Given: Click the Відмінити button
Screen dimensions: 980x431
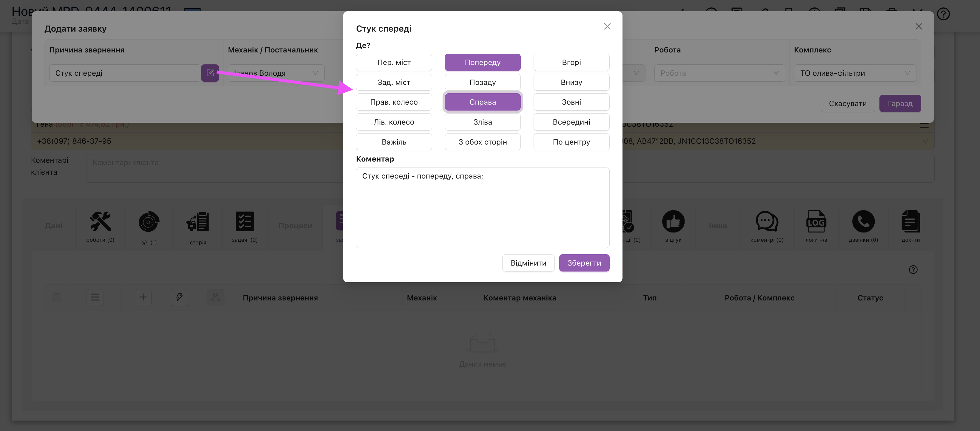Looking at the screenshot, I should [528, 263].
